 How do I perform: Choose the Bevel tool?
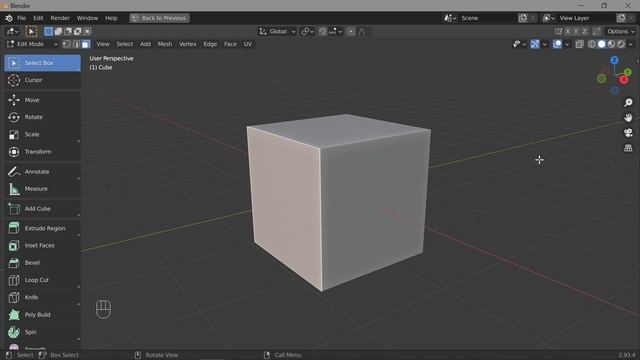pyautogui.click(x=42, y=263)
